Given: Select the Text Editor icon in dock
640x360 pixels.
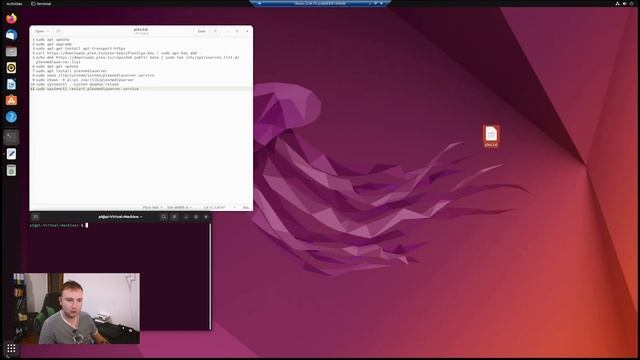Looking at the screenshot, I should click(11, 154).
